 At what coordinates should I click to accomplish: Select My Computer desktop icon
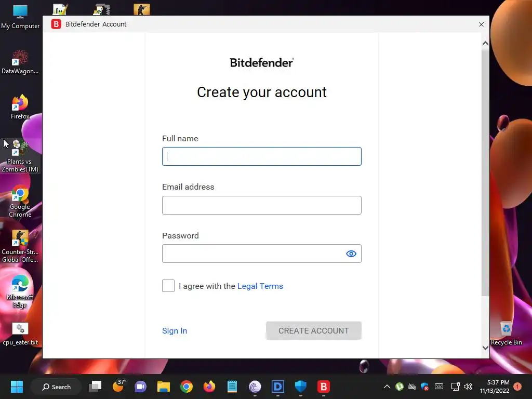click(20, 17)
